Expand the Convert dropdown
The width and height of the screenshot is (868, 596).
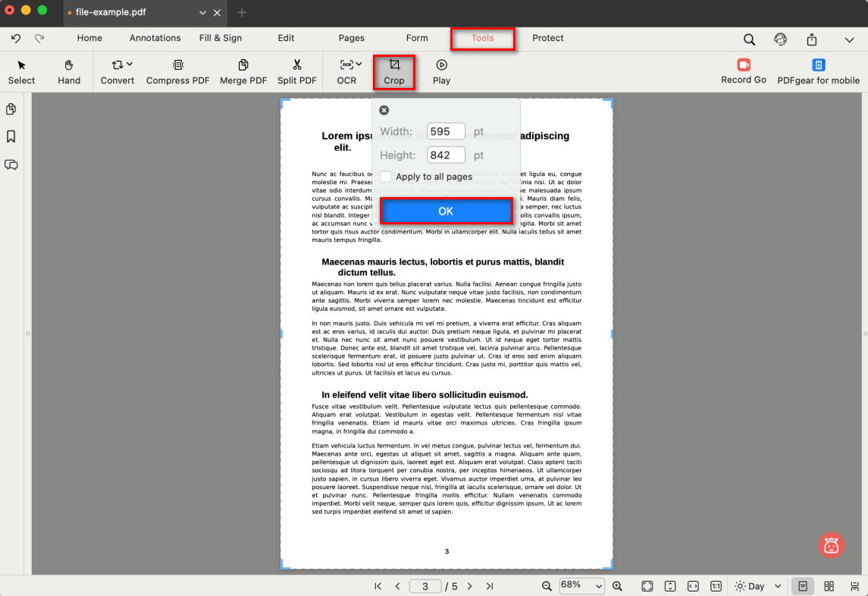(x=130, y=64)
